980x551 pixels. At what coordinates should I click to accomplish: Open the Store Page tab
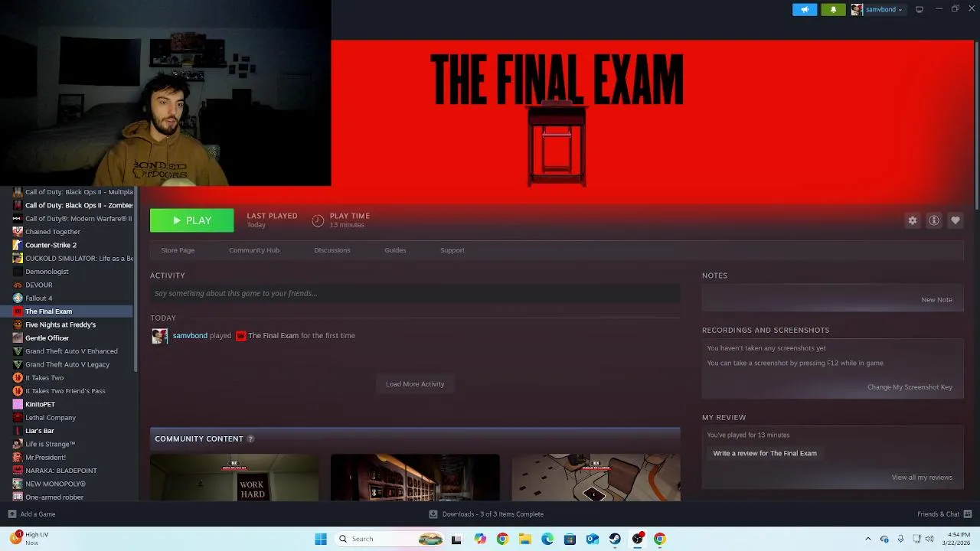pos(178,250)
